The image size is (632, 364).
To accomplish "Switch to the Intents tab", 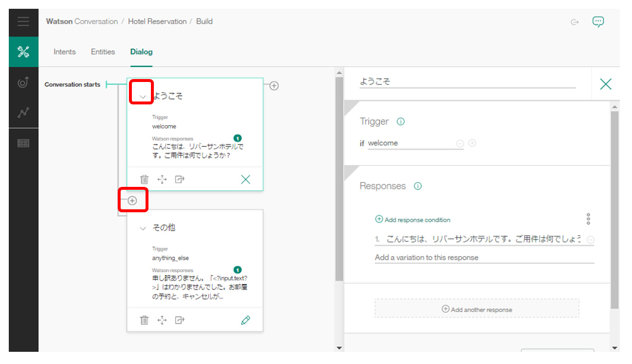I will tap(64, 52).
